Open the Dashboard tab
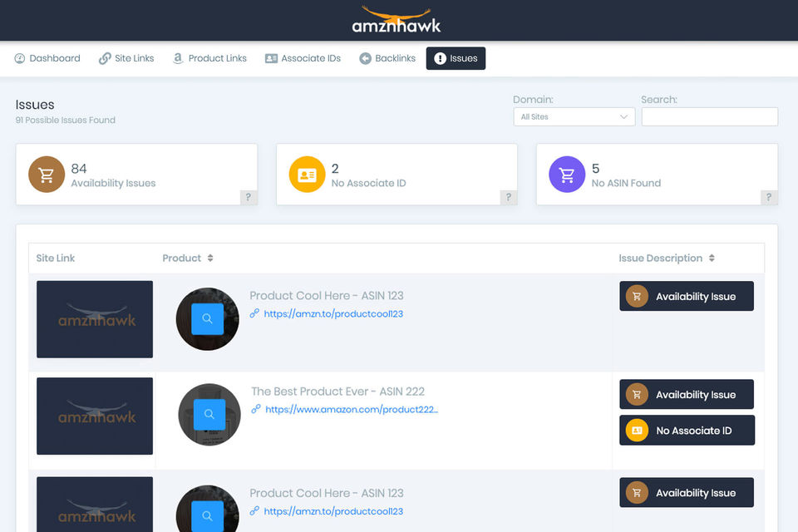798x532 pixels. pyautogui.click(x=47, y=58)
